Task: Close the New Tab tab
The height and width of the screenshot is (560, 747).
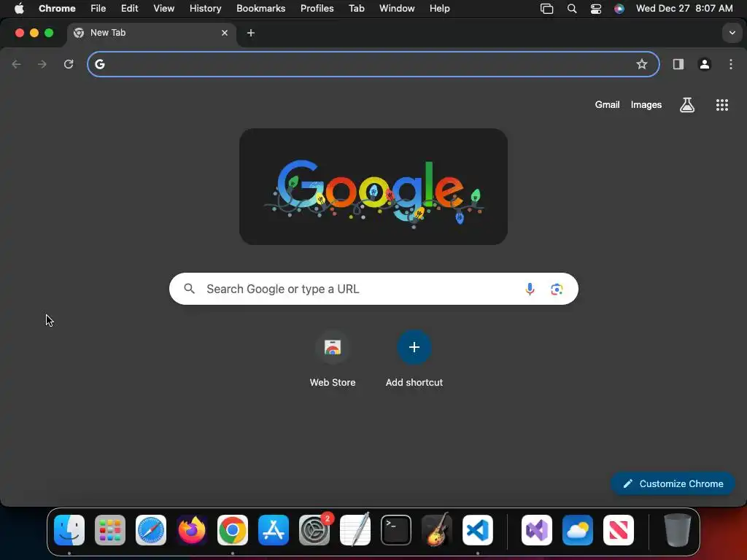Action: click(x=225, y=33)
